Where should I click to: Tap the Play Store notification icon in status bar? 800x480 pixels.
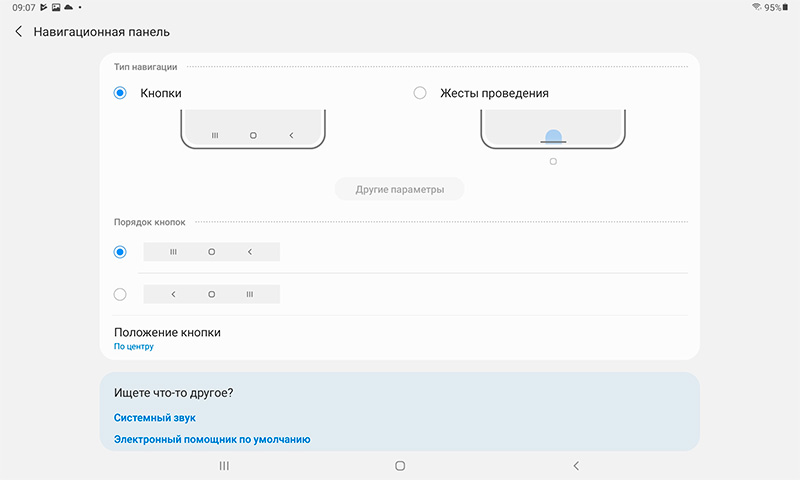coord(44,7)
